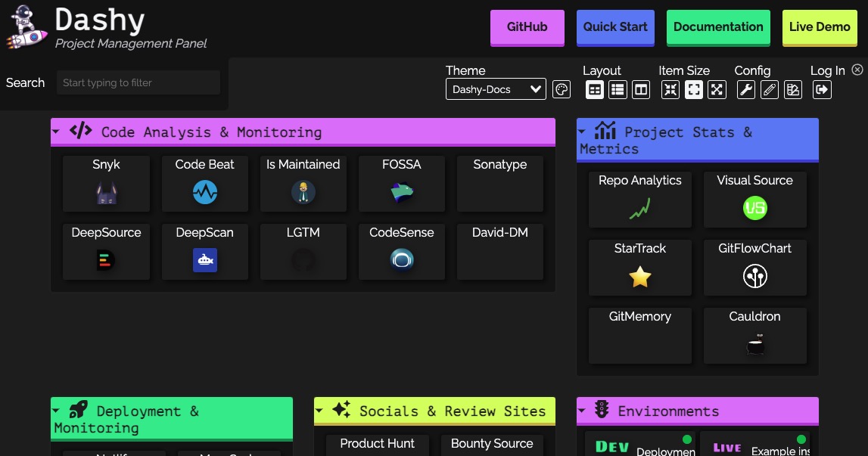The image size is (868, 456).
Task: Open the GitHub page
Action: 527,27
